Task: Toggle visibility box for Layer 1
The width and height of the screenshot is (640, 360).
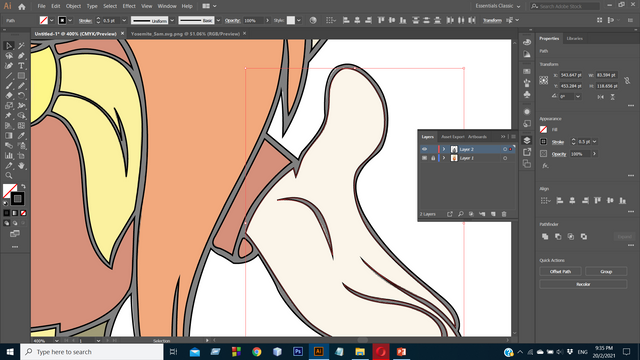Action: 424,158
